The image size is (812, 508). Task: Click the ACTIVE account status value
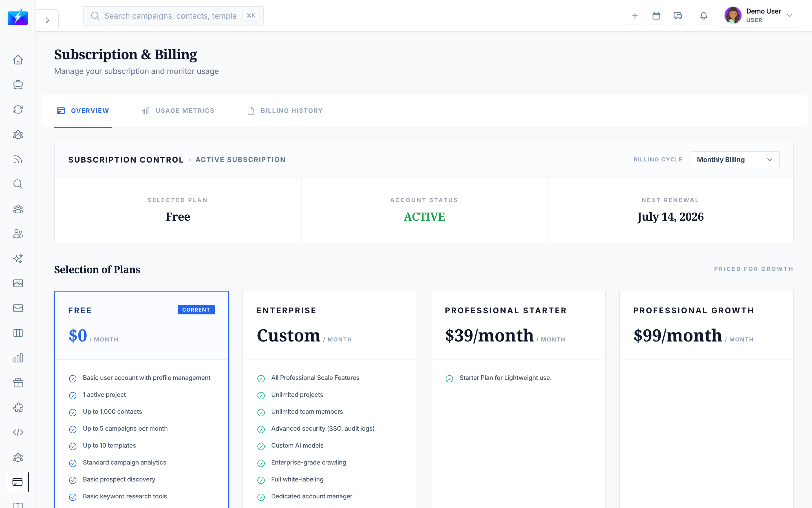point(424,217)
